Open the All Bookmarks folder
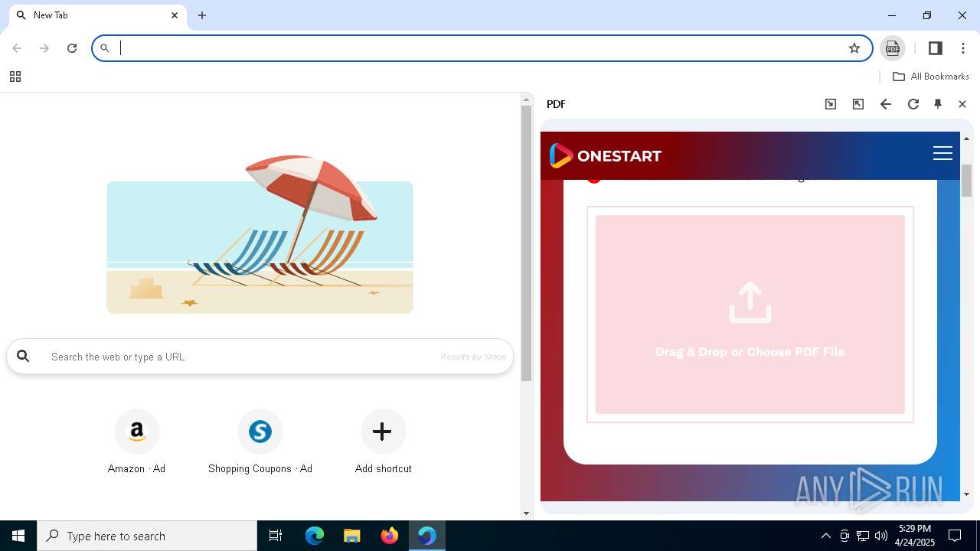Viewport: 980px width, 551px height. pos(931,77)
